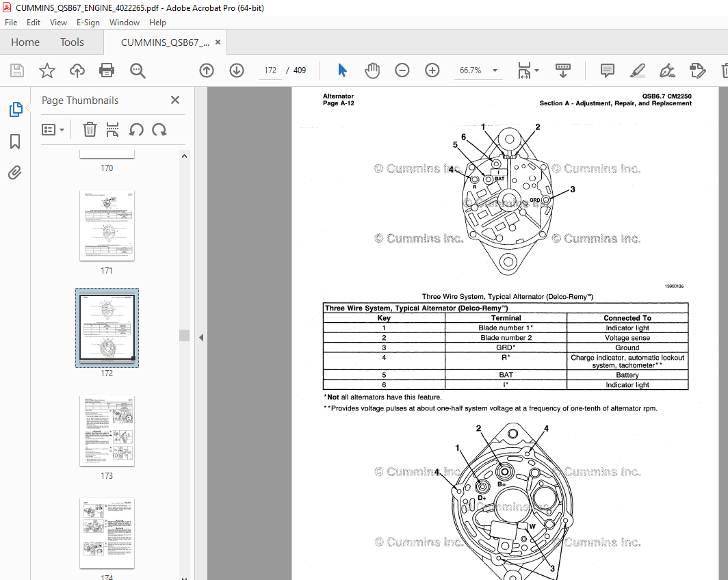
Task: Open the Fill and Sign pen tool
Action: [667, 70]
